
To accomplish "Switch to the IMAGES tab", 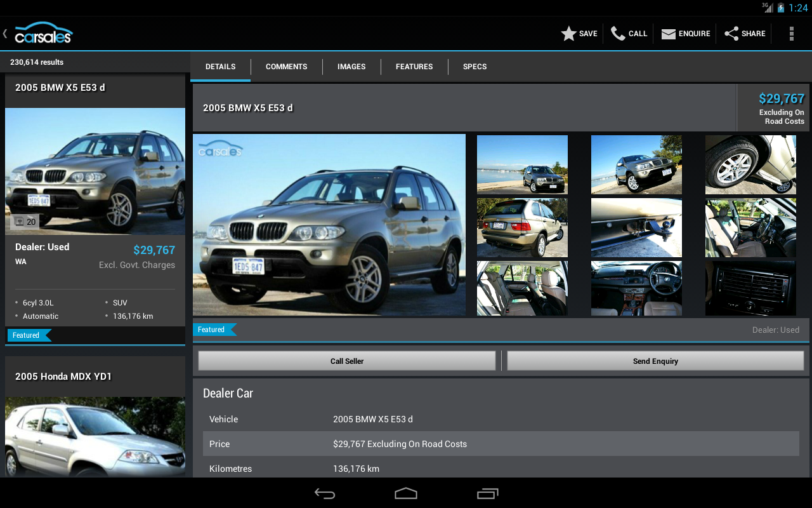I will [x=351, y=66].
